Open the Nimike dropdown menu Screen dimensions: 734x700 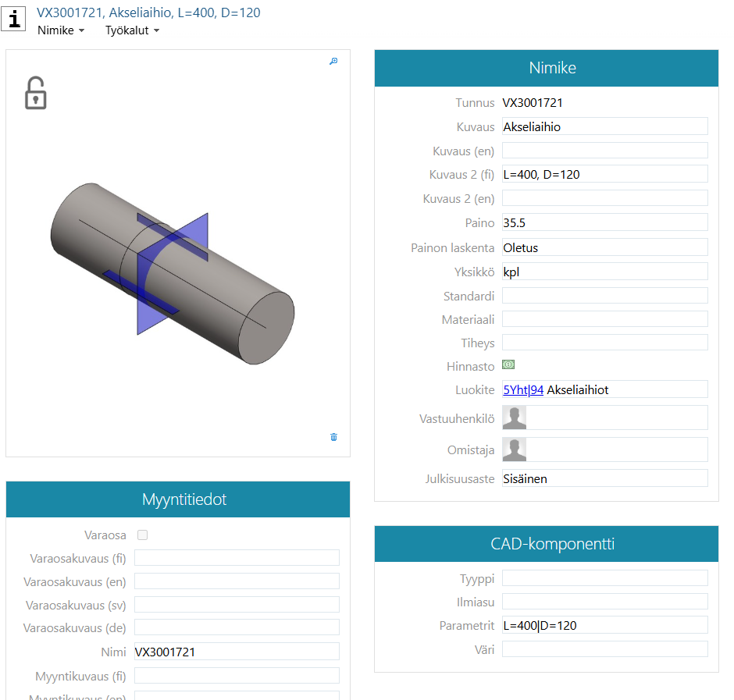61,30
